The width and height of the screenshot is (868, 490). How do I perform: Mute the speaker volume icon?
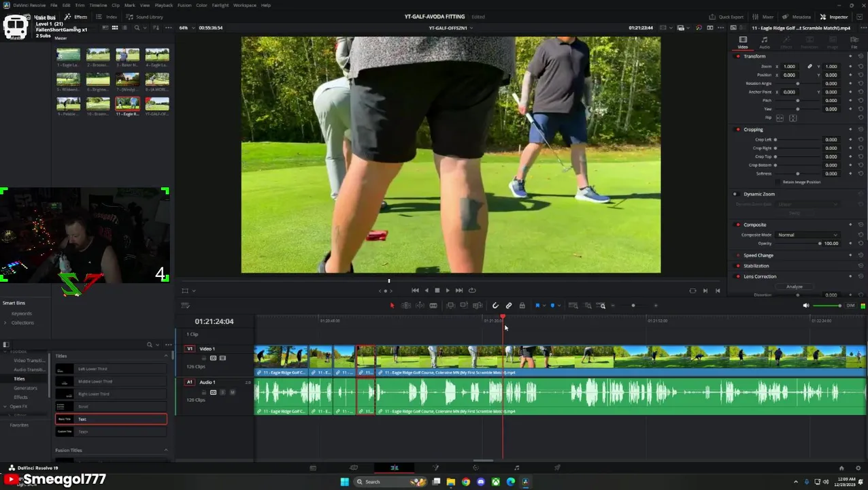point(806,306)
